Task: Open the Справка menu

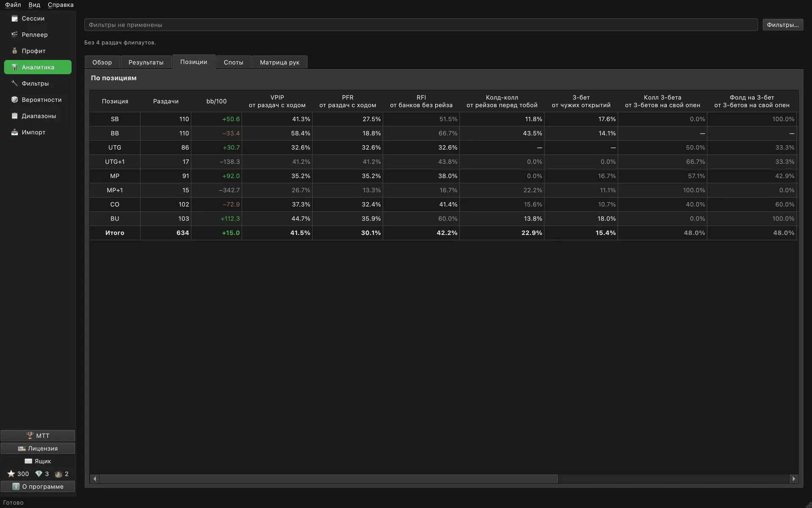Action: click(x=60, y=5)
